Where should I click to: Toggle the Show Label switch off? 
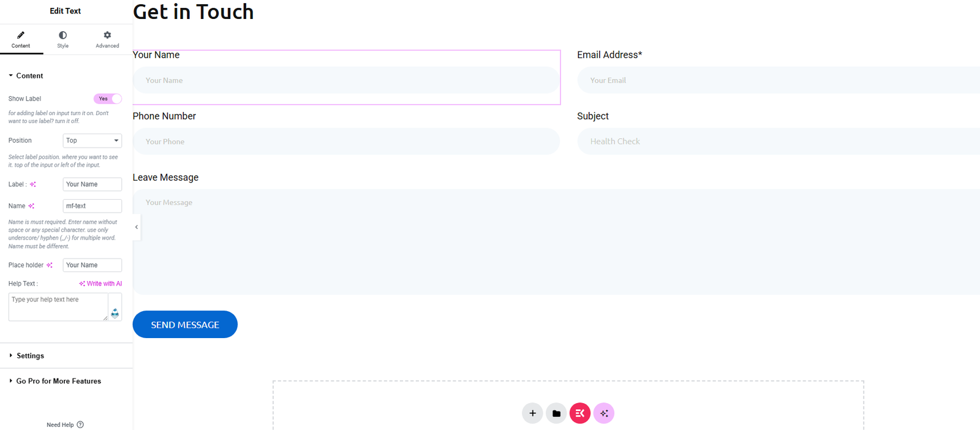(108, 99)
